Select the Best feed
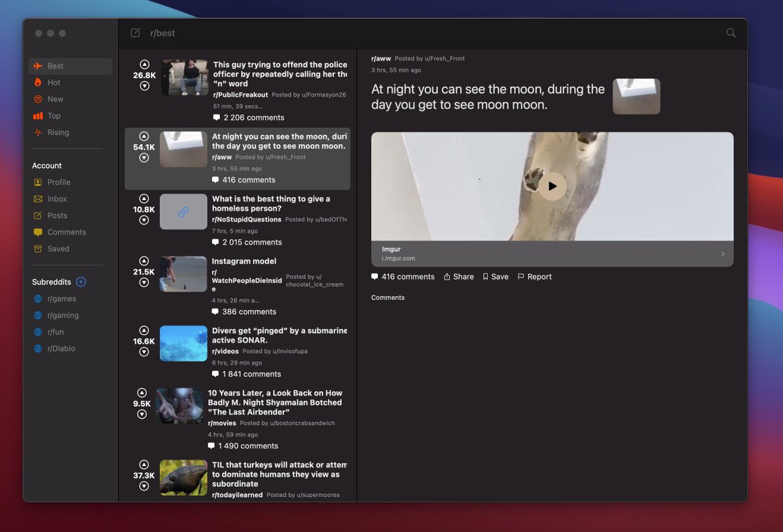This screenshot has height=532, width=783. point(70,66)
